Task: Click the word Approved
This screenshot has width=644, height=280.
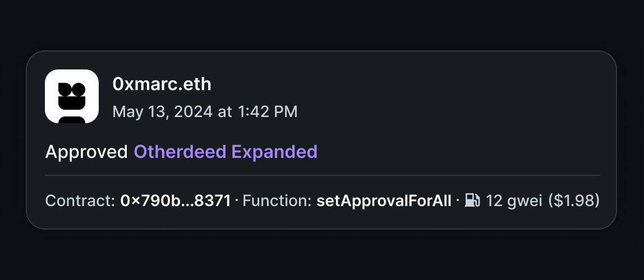Action: 86,152
